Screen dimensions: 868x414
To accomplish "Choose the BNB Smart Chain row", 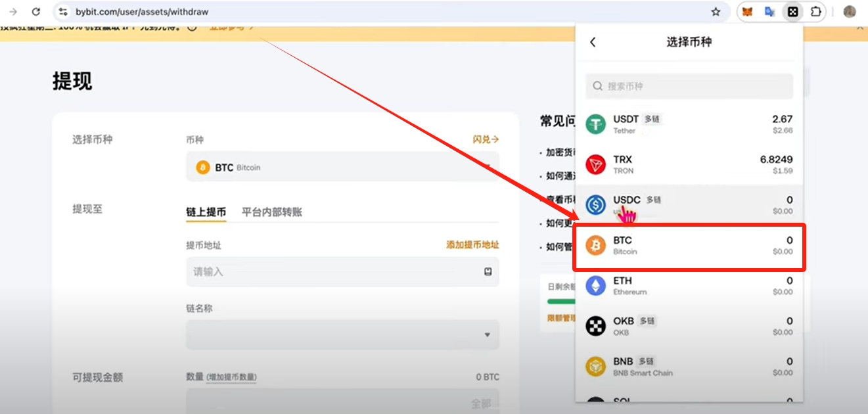I will [x=689, y=367].
